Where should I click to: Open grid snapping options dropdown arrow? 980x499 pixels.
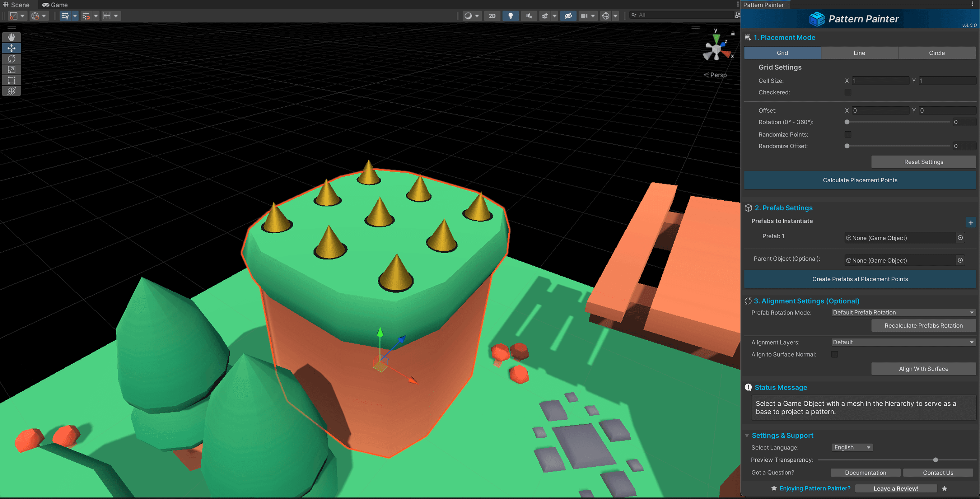[96, 16]
